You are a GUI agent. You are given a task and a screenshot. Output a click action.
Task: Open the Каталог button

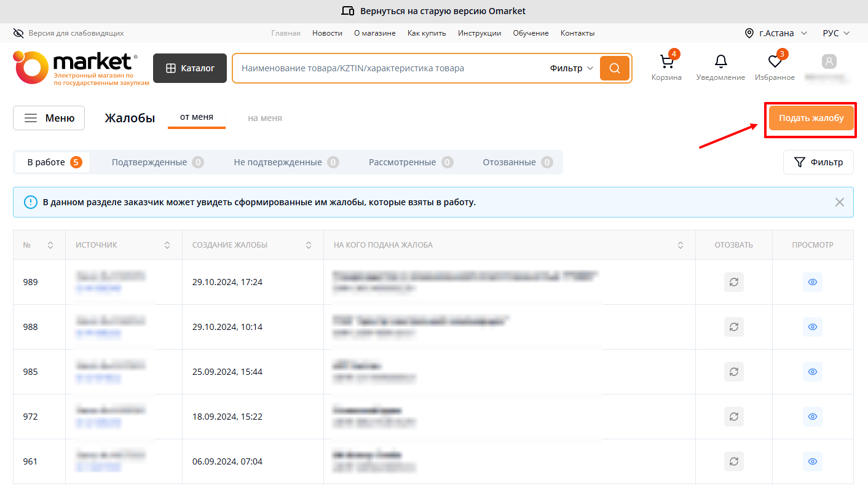click(x=190, y=68)
